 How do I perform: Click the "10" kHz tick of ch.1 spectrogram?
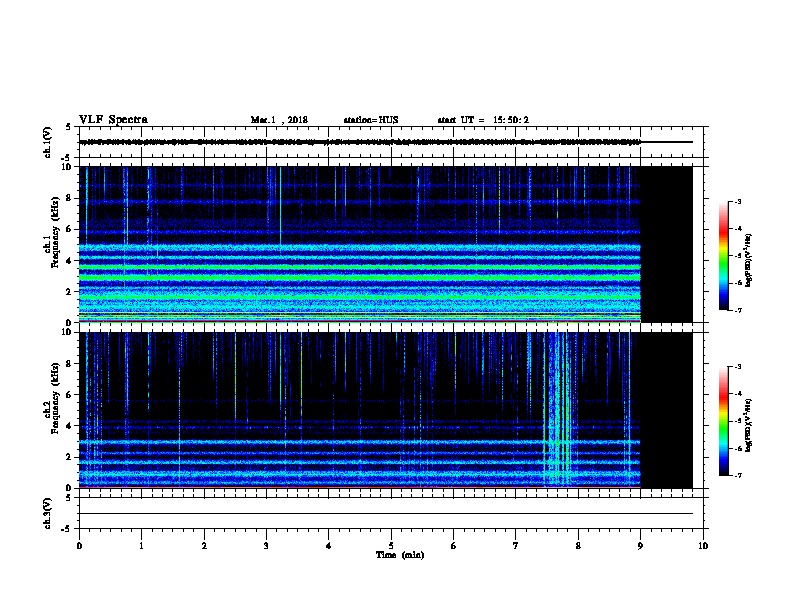point(67,167)
